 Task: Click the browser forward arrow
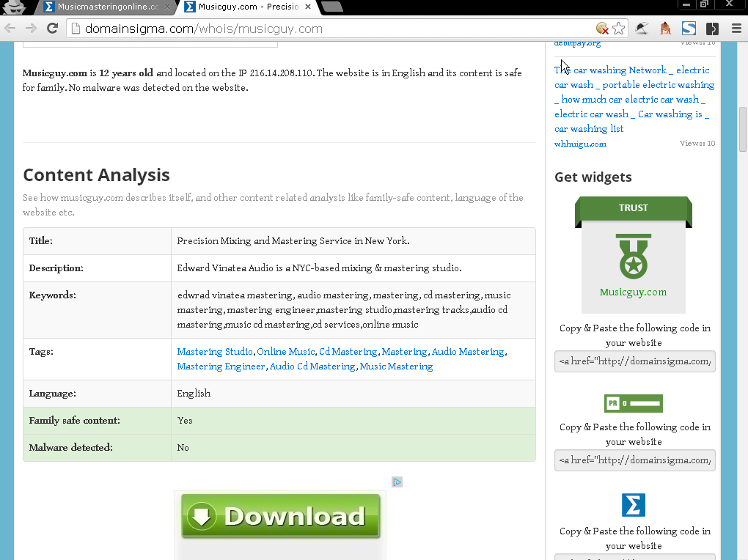click(31, 29)
